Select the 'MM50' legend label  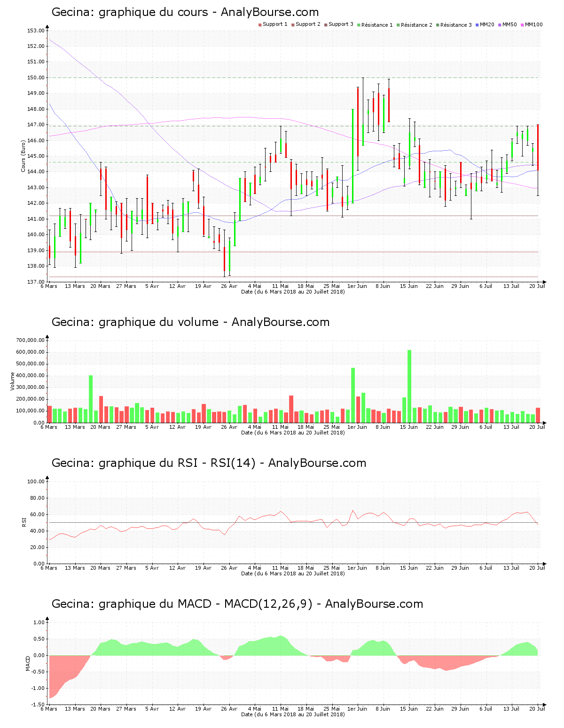[x=509, y=24]
